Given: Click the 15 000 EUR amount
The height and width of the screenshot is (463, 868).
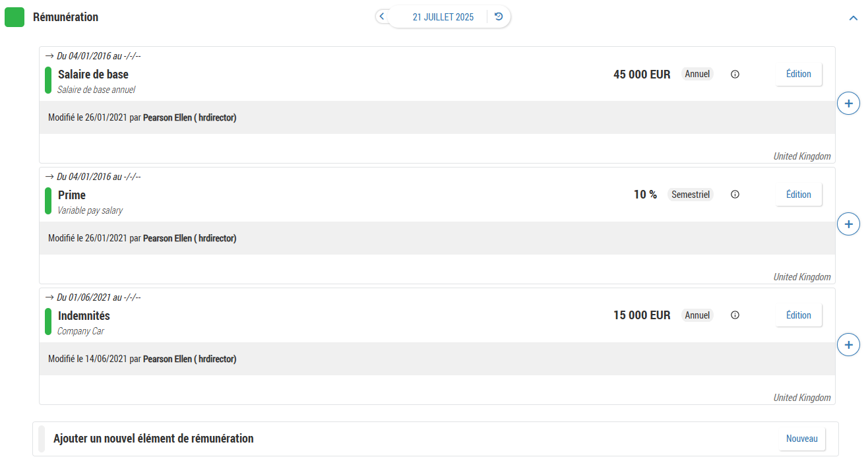Looking at the screenshot, I should pyautogui.click(x=641, y=315).
